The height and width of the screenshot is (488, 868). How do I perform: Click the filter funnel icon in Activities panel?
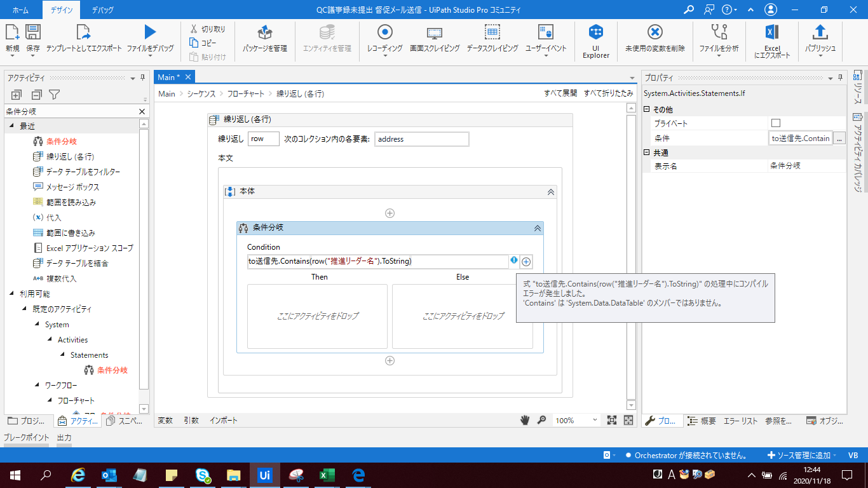tap(55, 95)
